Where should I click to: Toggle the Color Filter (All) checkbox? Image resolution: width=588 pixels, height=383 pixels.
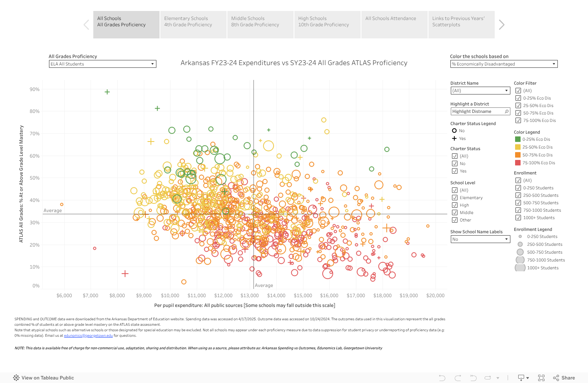click(518, 91)
